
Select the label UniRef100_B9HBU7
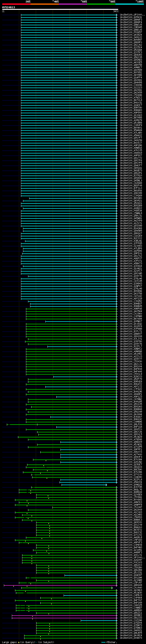131,304
